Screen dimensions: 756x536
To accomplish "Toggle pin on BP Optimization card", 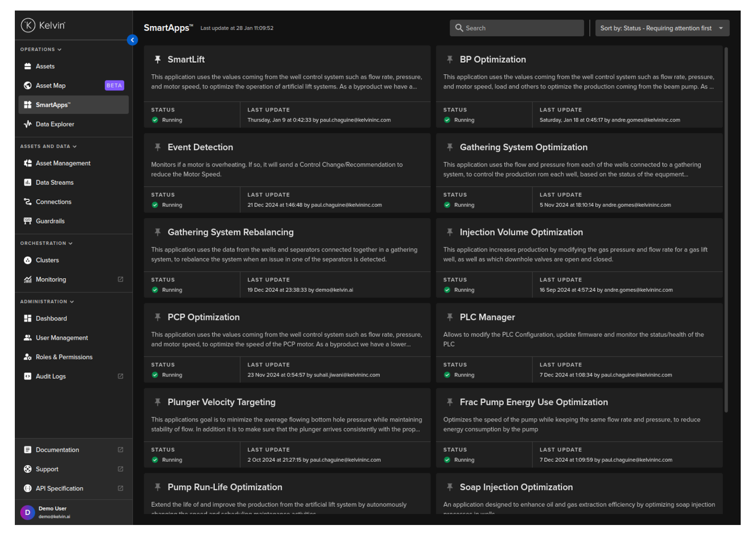I will 450,60.
